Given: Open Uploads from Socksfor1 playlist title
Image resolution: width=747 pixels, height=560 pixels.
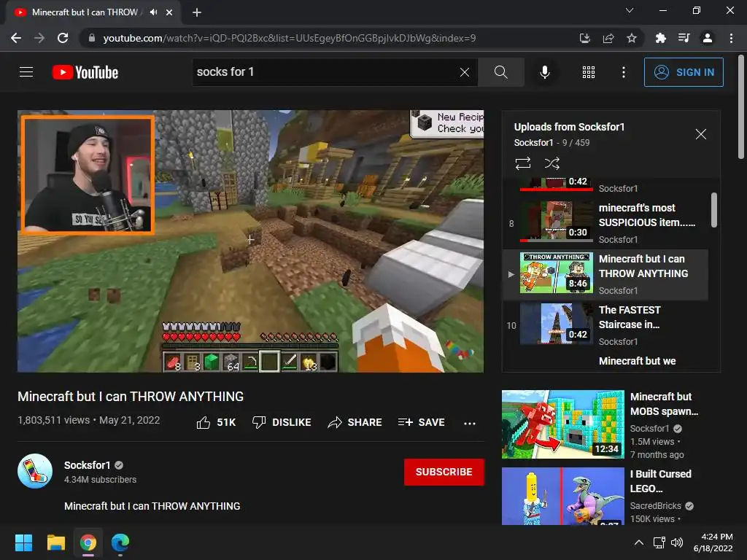Looking at the screenshot, I should [569, 127].
